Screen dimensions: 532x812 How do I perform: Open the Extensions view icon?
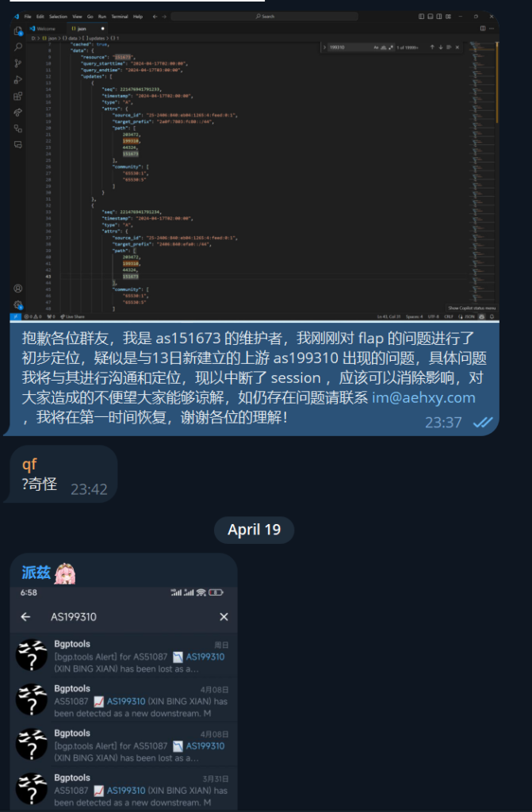pos(18,96)
